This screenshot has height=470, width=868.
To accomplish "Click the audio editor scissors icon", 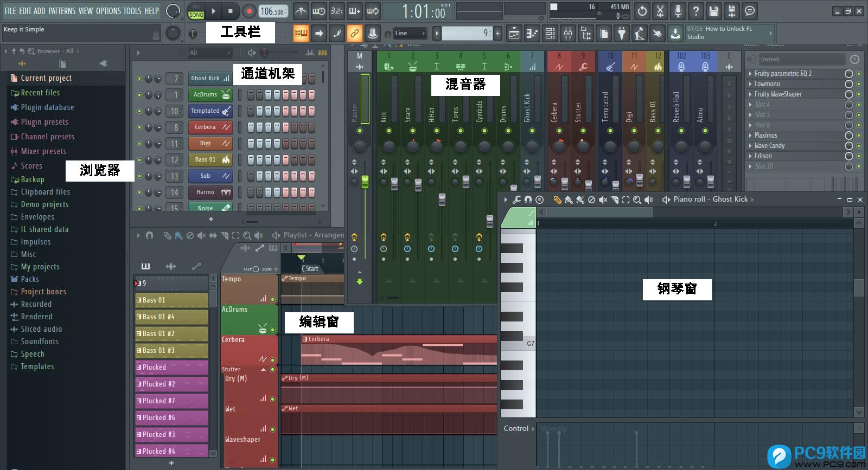I will pyautogui.click(x=660, y=11).
